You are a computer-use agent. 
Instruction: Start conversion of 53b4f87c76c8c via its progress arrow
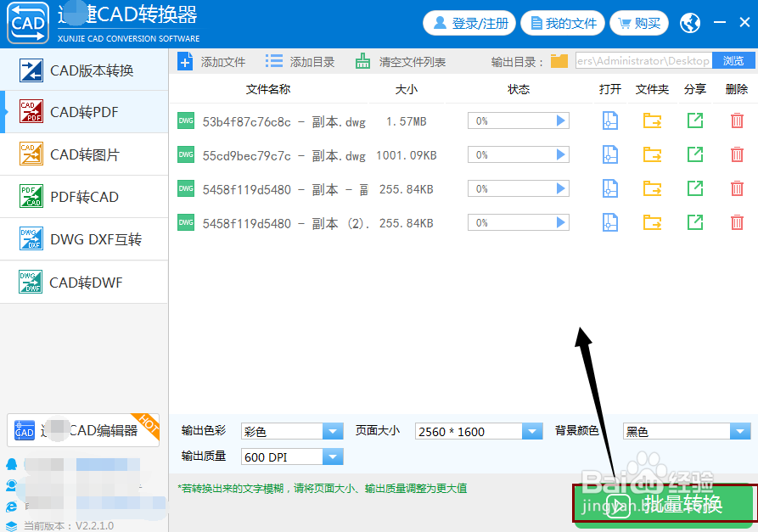(560, 120)
